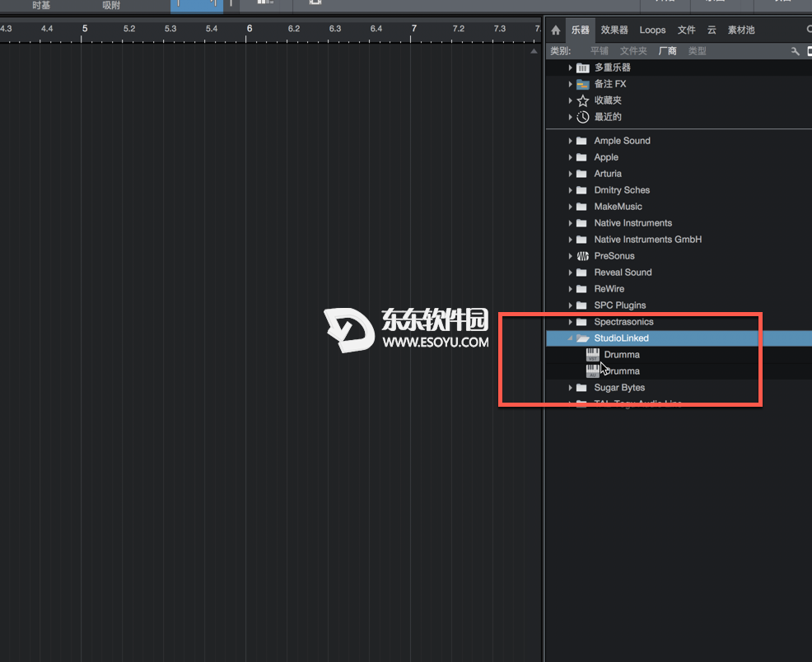Expand the Ample Sound vendor arrow
Screen dimensions: 812x662
point(570,141)
